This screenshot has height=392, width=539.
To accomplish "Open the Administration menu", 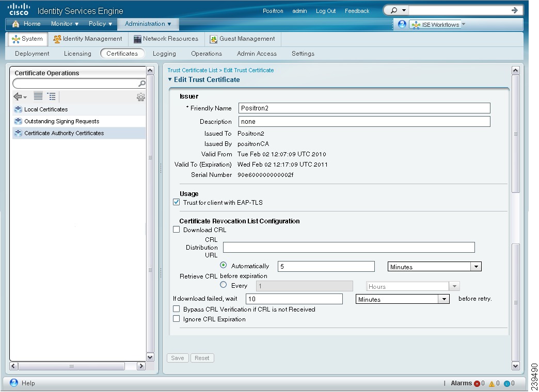I will (x=148, y=24).
